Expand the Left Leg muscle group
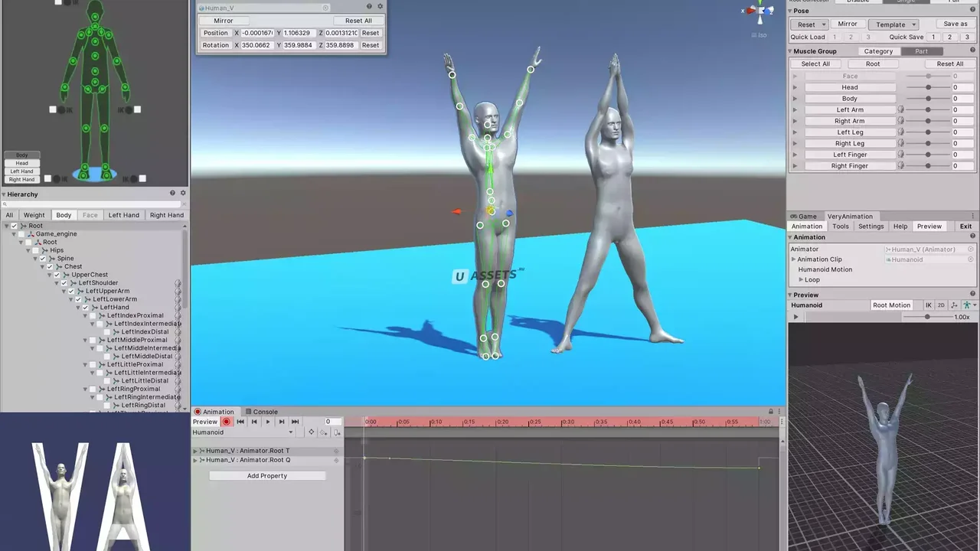Screen dimensions: 980x551 pos(795,132)
